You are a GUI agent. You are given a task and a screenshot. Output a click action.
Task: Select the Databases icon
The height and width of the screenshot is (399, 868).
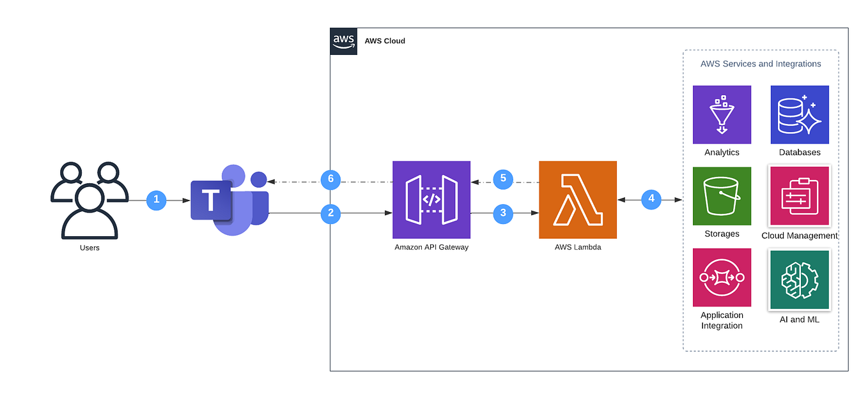click(799, 115)
